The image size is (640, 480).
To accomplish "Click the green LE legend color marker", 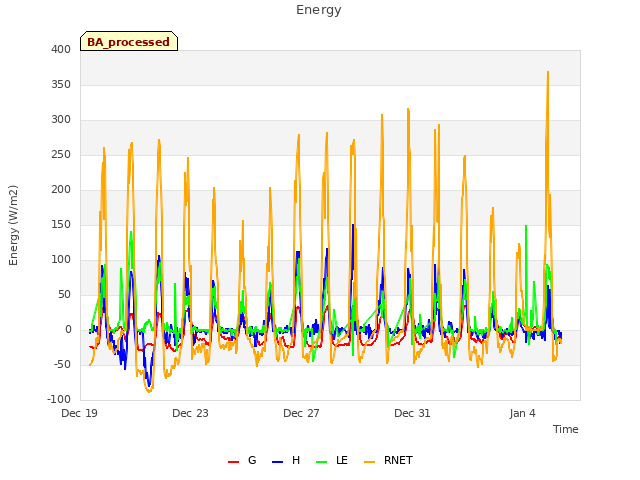I will click(322, 462).
